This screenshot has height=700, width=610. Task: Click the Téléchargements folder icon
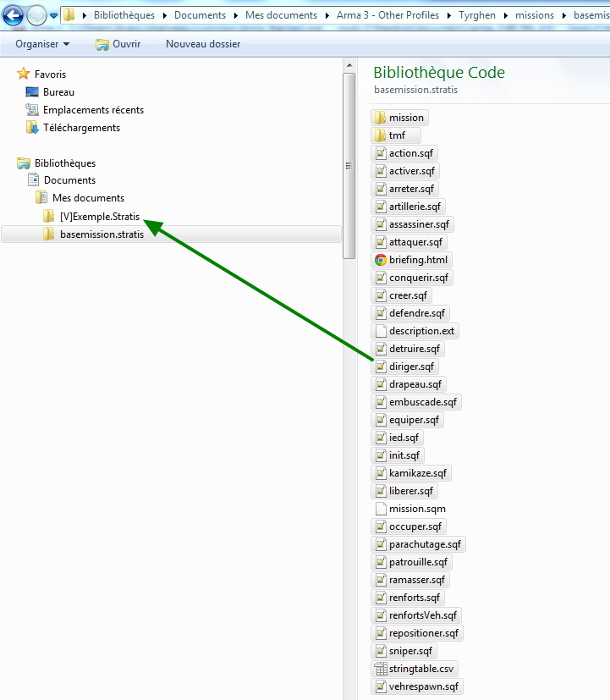(32, 128)
